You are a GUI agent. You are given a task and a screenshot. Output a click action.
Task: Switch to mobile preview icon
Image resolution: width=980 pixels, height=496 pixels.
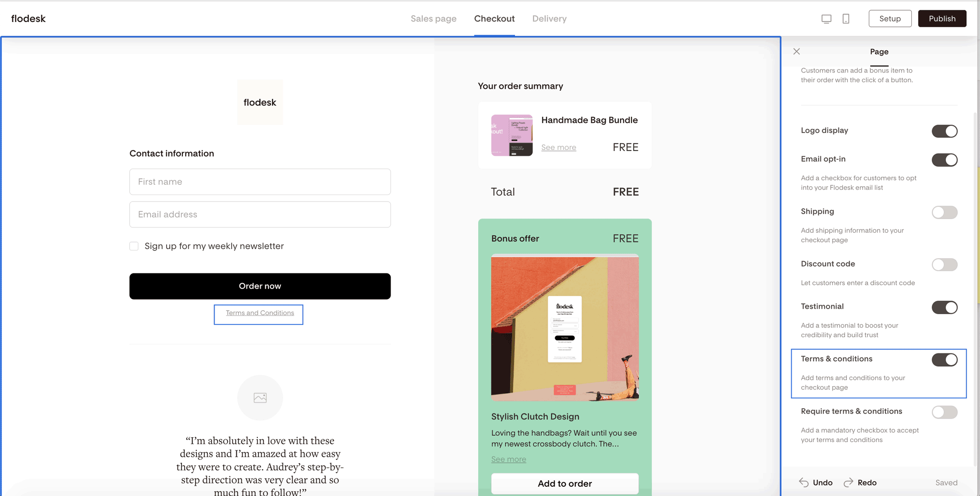pyautogui.click(x=846, y=19)
